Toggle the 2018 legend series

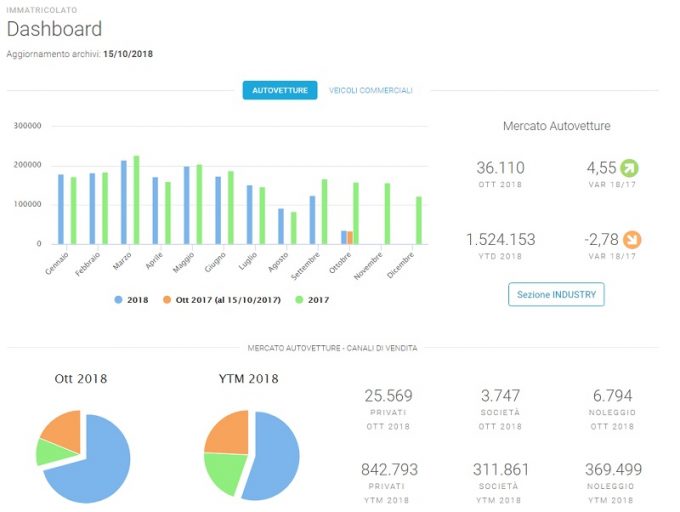point(131,300)
